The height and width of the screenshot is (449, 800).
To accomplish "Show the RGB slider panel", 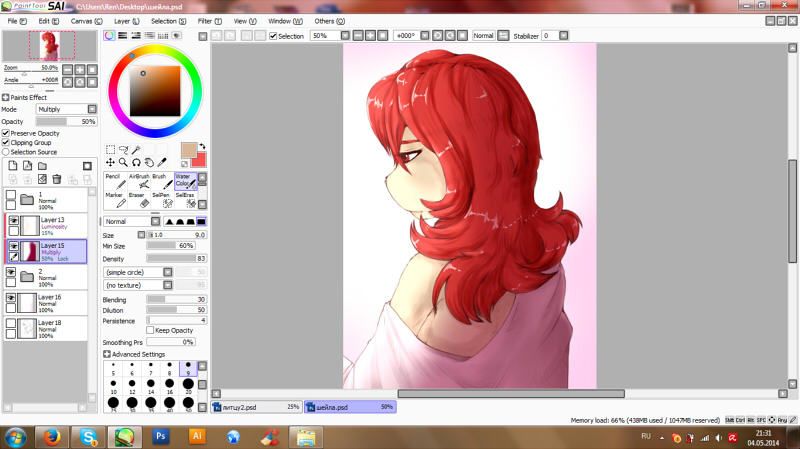I will [x=122, y=35].
